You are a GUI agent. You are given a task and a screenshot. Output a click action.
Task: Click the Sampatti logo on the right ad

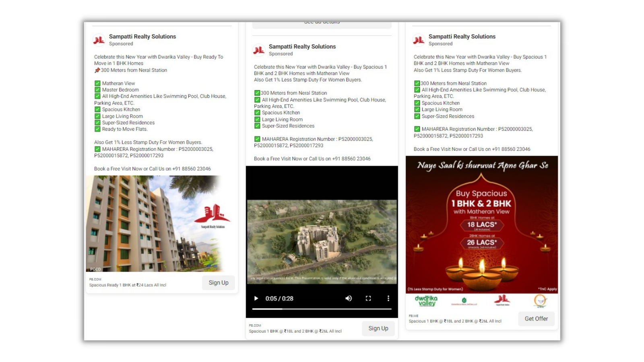(419, 40)
